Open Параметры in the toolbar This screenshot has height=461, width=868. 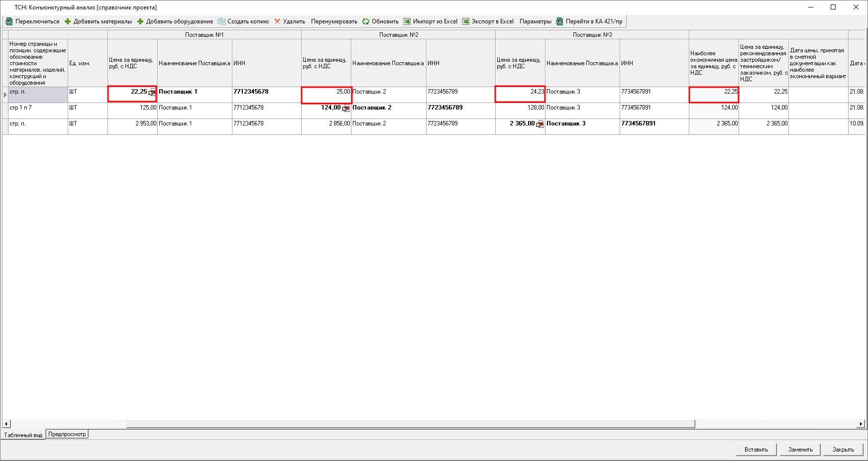[535, 21]
